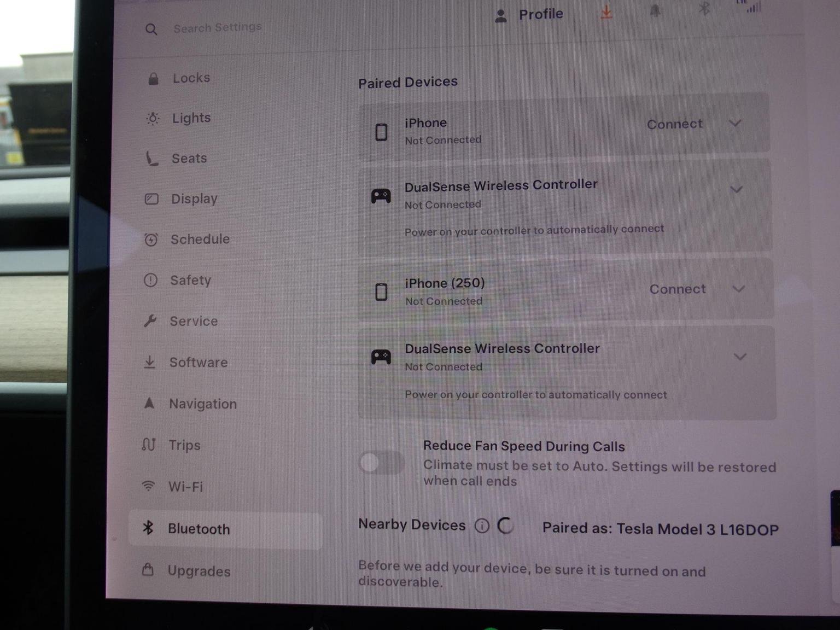Click the Nearby Devices info icon
This screenshot has width=840, height=630.
click(x=482, y=526)
